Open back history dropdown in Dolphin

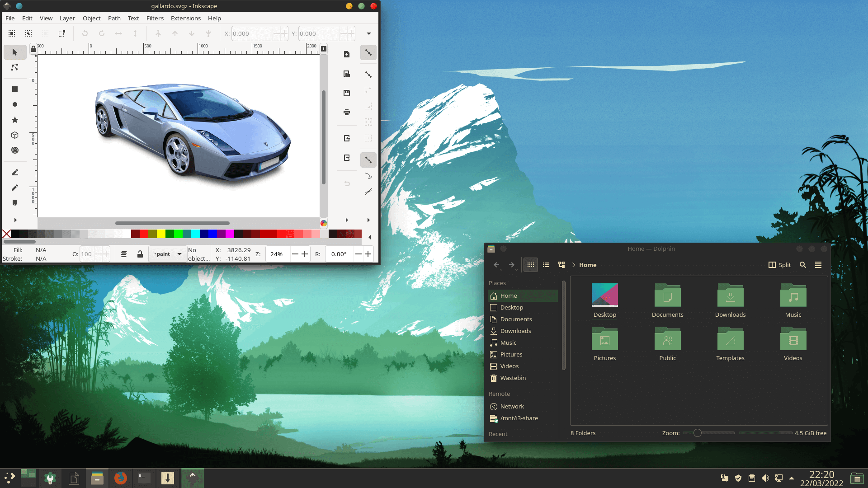[x=501, y=270]
